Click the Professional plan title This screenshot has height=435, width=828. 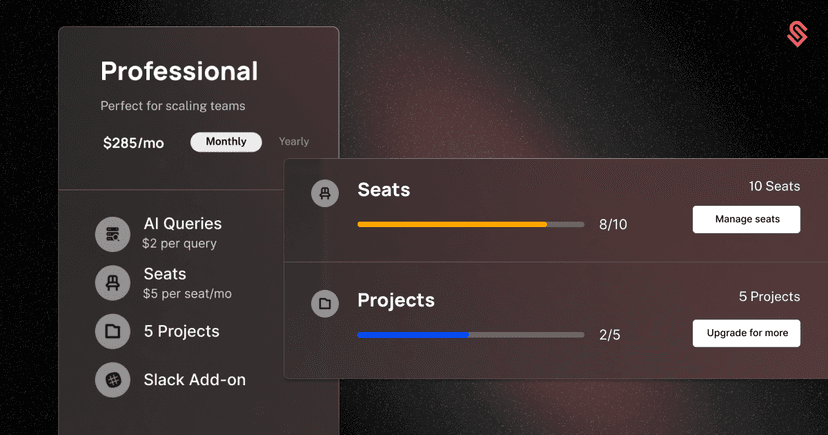coord(179,72)
